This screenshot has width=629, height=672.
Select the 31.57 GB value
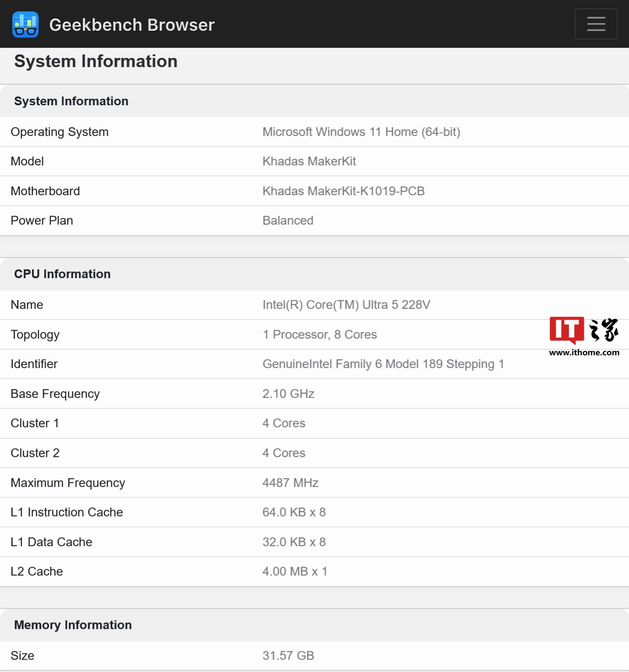[x=288, y=656]
